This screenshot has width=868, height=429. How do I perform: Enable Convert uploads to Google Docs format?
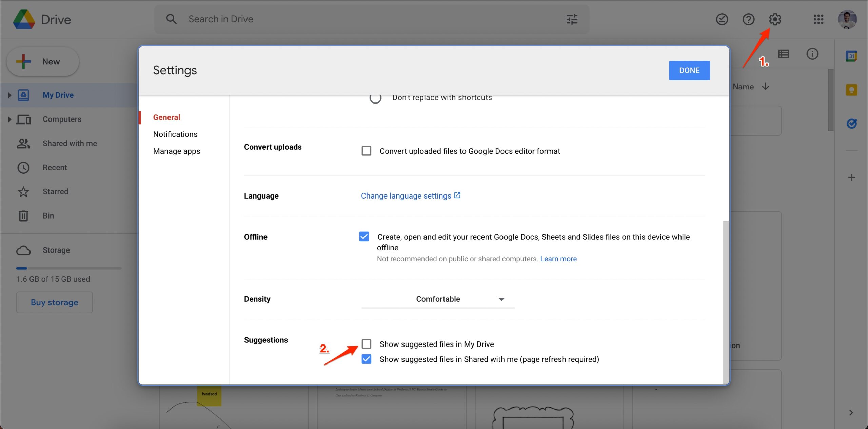pyautogui.click(x=366, y=151)
